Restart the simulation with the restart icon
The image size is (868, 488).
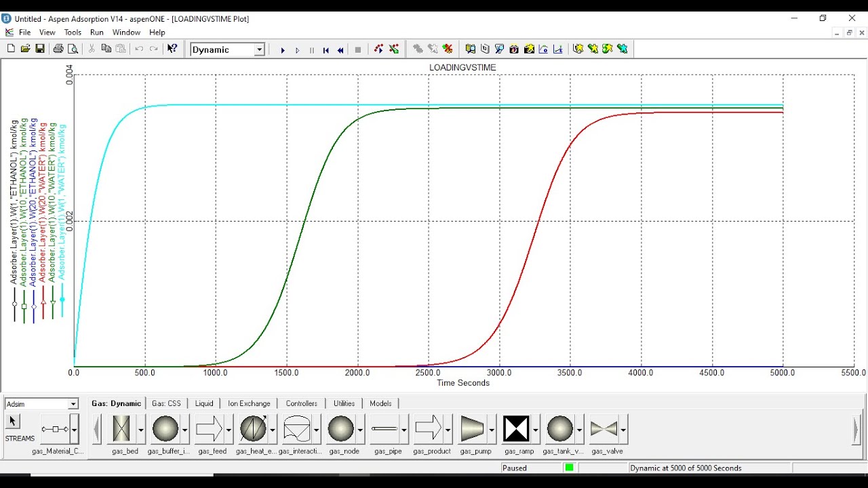[326, 50]
